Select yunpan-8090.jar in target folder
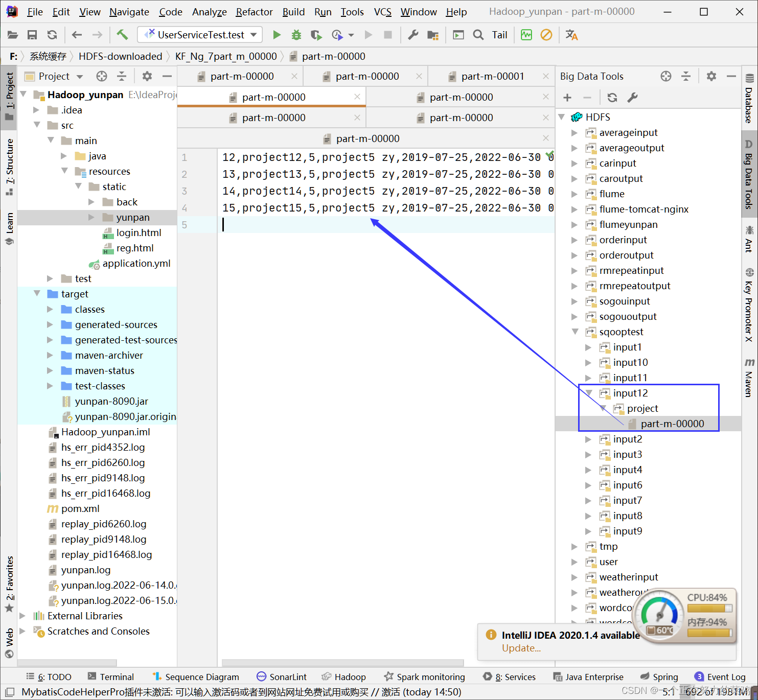Screen dimensions: 758x700 [111, 401]
